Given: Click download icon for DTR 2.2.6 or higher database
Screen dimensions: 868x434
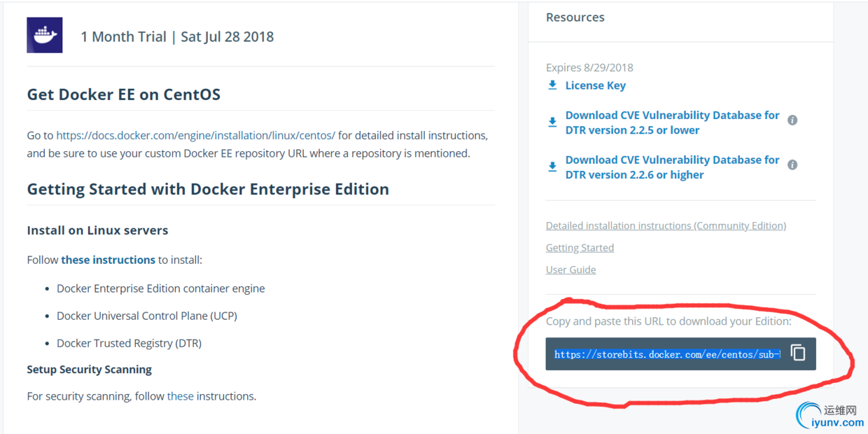Looking at the screenshot, I should (x=552, y=167).
